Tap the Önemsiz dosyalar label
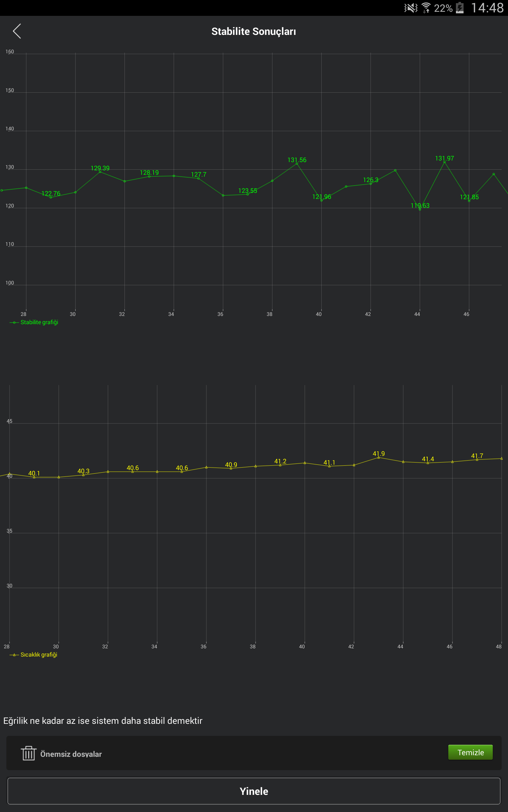The image size is (508, 812). (71, 754)
